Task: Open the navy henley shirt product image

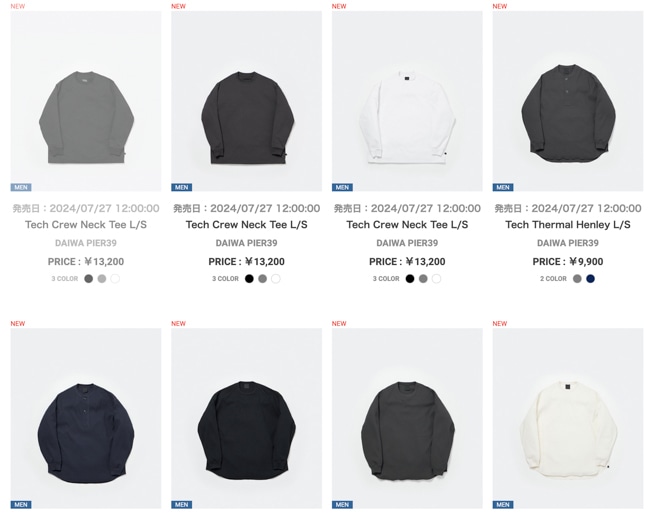Action: pos(86,419)
